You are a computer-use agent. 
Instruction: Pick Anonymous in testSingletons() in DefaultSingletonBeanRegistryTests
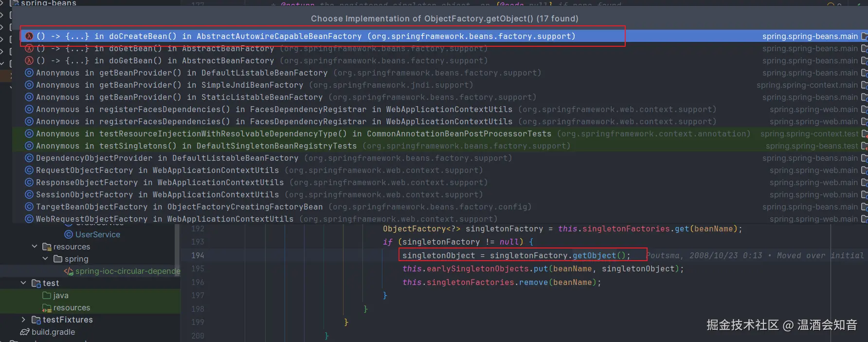point(440,146)
